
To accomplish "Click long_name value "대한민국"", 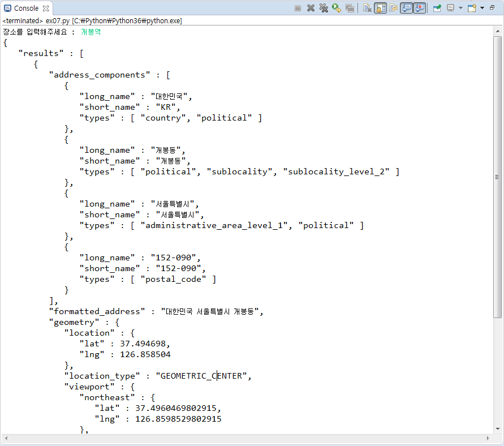I will click(169, 96).
